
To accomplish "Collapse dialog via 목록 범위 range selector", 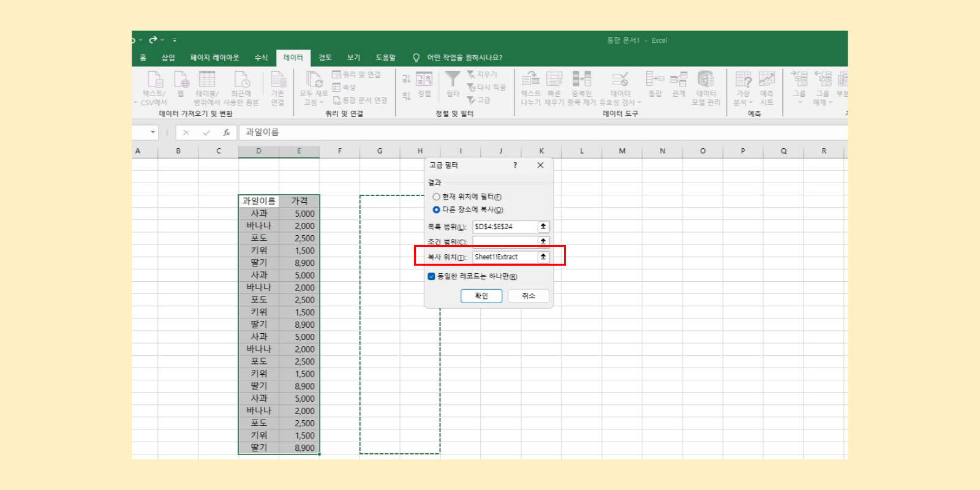I will (543, 227).
